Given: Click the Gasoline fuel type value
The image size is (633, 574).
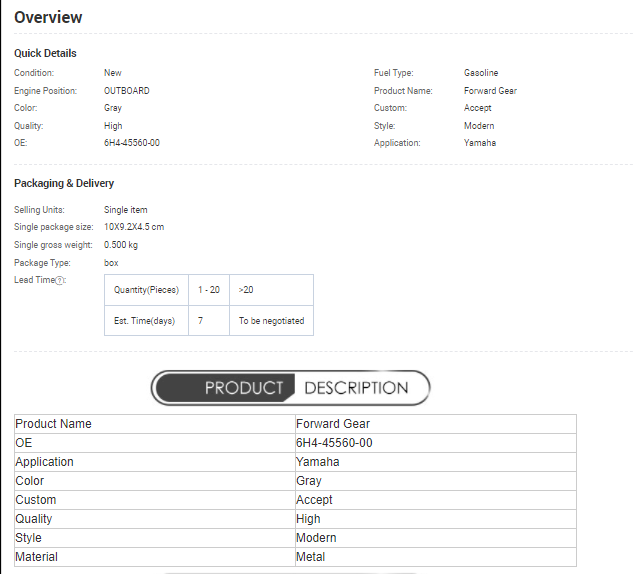Looking at the screenshot, I should pyautogui.click(x=481, y=73).
